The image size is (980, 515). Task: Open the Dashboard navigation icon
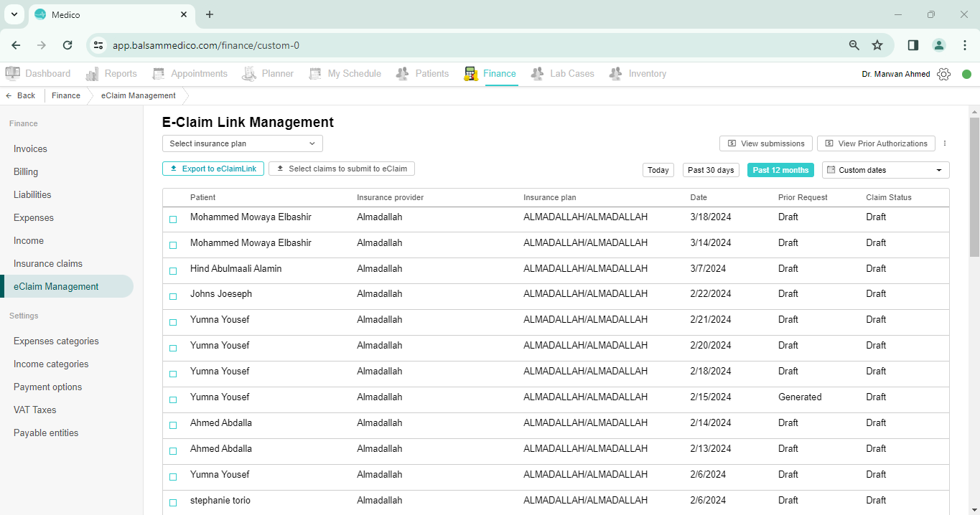[12, 72]
